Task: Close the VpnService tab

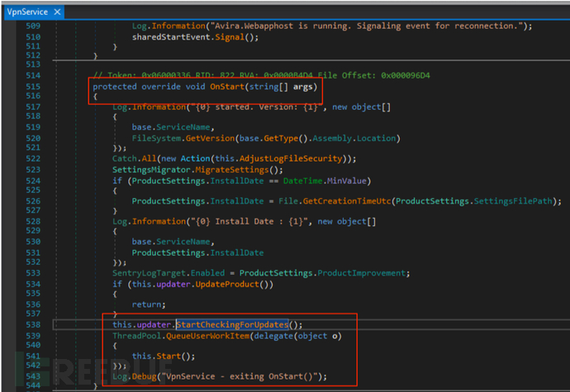Action: (x=58, y=12)
